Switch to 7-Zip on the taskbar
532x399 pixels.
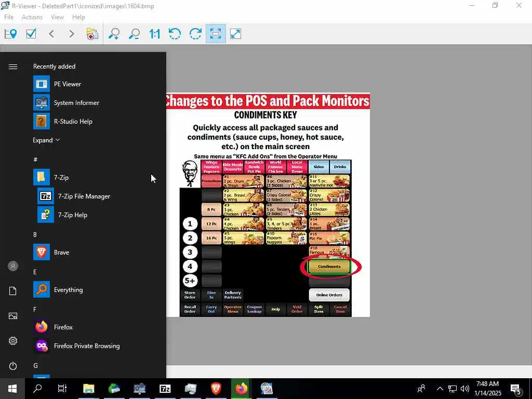coord(165,389)
